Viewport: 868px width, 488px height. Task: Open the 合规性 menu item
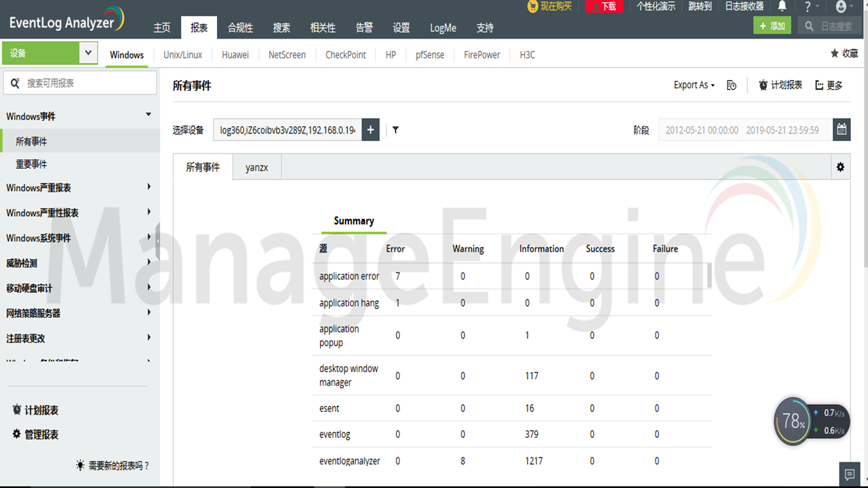[239, 28]
